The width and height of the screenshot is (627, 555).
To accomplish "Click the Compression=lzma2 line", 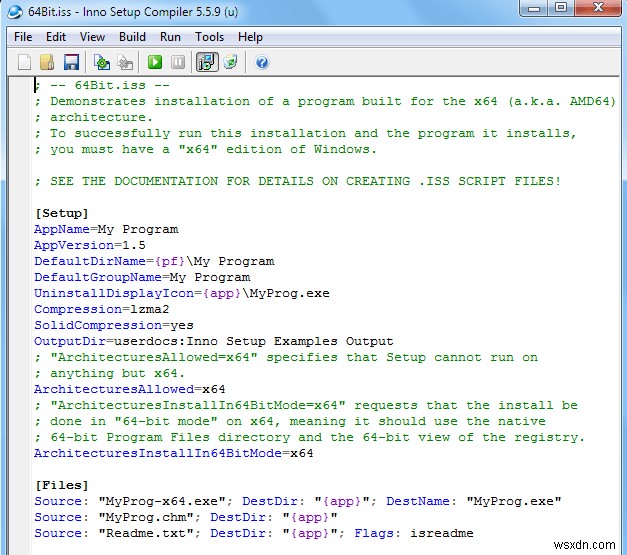I will (102, 309).
